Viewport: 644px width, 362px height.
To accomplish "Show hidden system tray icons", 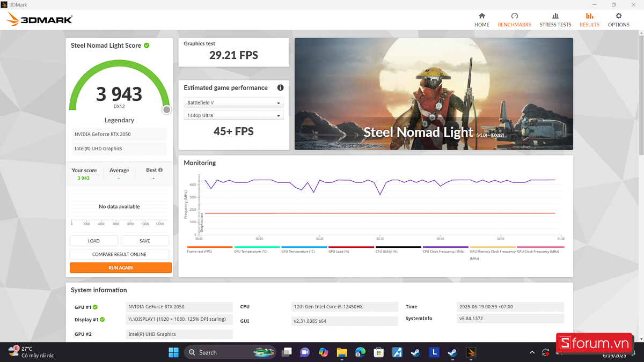I will [x=532, y=352].
